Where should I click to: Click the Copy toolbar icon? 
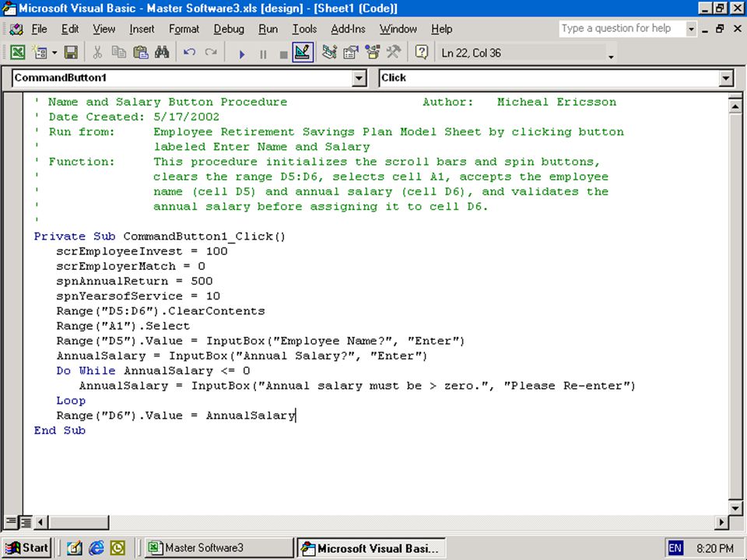coord(118,52)
